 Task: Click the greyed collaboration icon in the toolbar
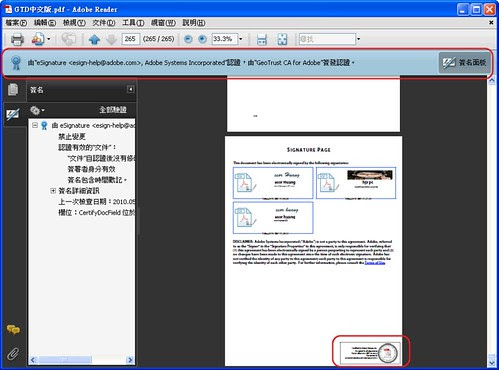click(x=69, y=39)
